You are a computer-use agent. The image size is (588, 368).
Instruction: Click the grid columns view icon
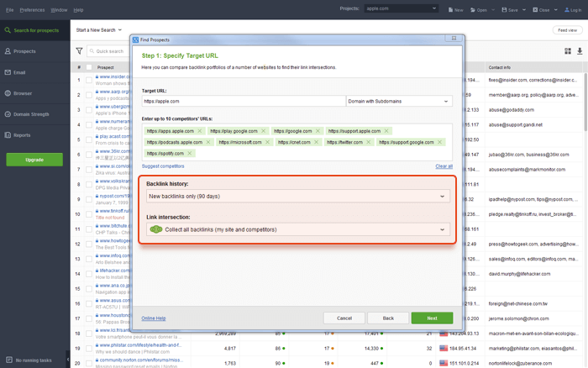tap(568, 51)
